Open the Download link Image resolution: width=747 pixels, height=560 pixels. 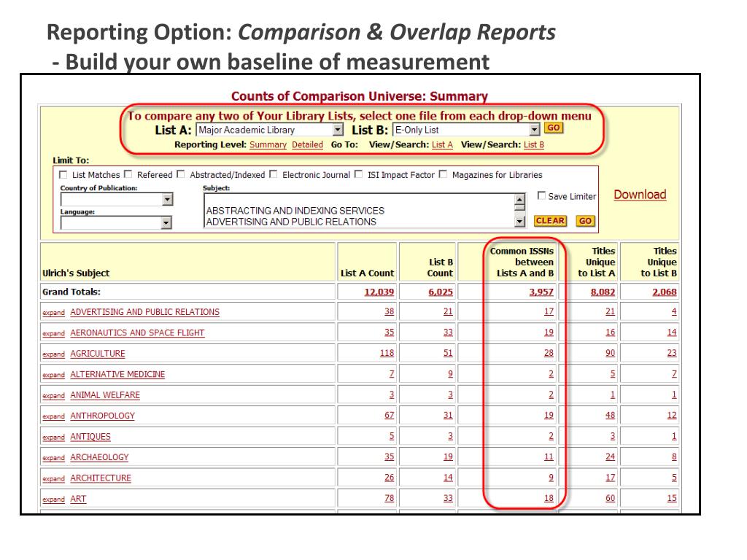tap(640, 194)
